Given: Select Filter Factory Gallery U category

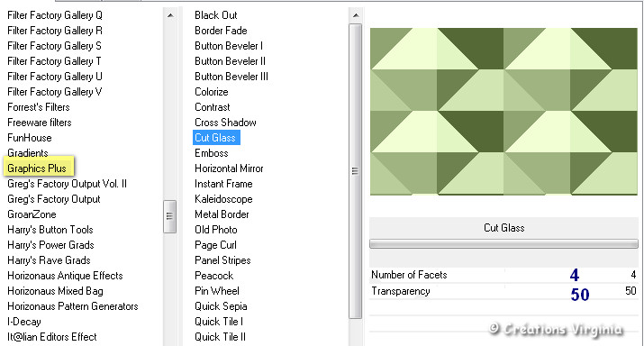Looking at the screenshot, I should click(55, 77).
